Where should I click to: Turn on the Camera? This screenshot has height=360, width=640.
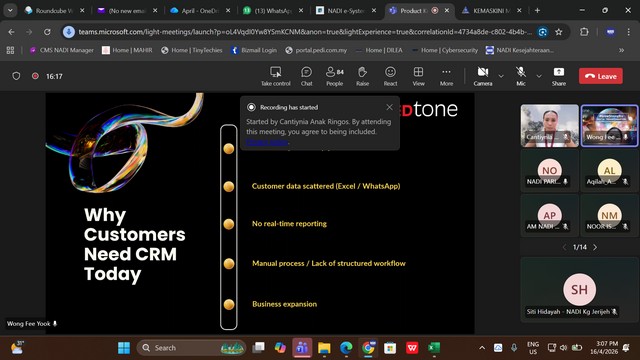pos(483,76)
